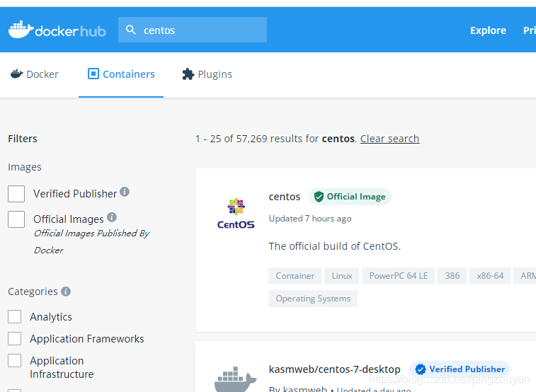Switch to the Plugins tab
Image resolution: width=536 pixels, height=392 pixels.
pyautogui.click(x=207, y=74)
